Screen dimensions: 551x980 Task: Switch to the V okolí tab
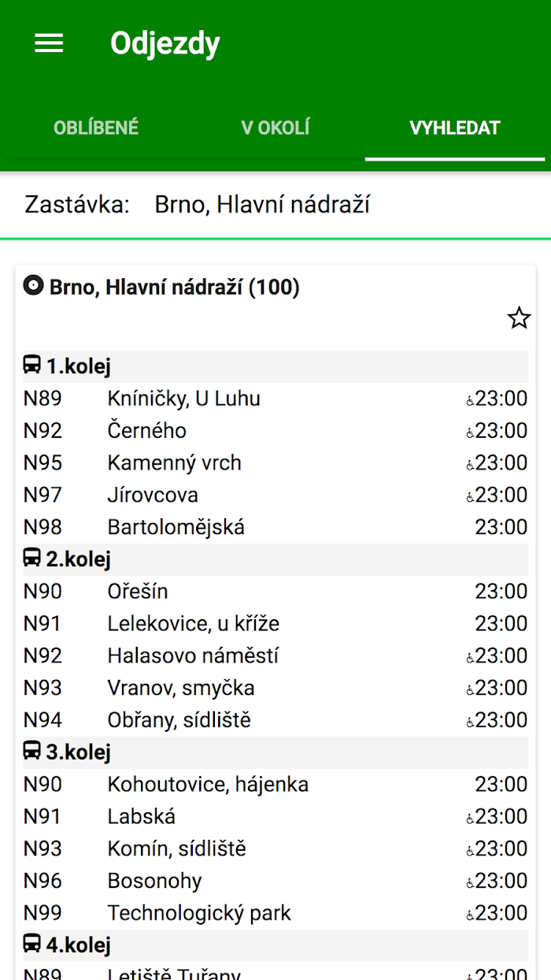click(x=275, y=128)
